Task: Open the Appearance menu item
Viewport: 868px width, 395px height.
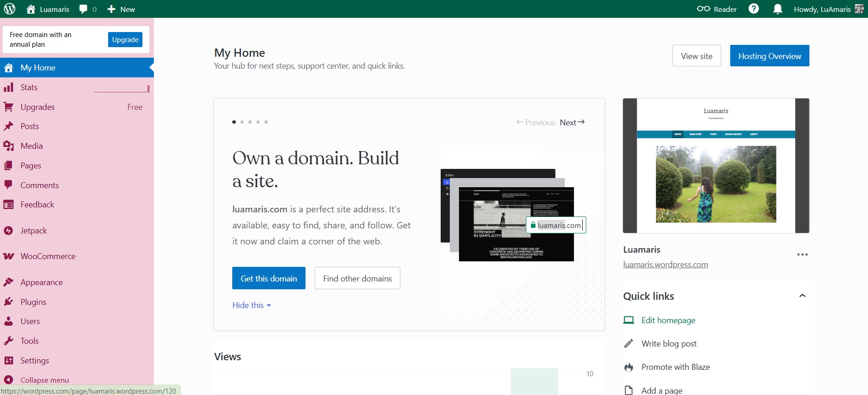Action: click(x=77, y=282)
